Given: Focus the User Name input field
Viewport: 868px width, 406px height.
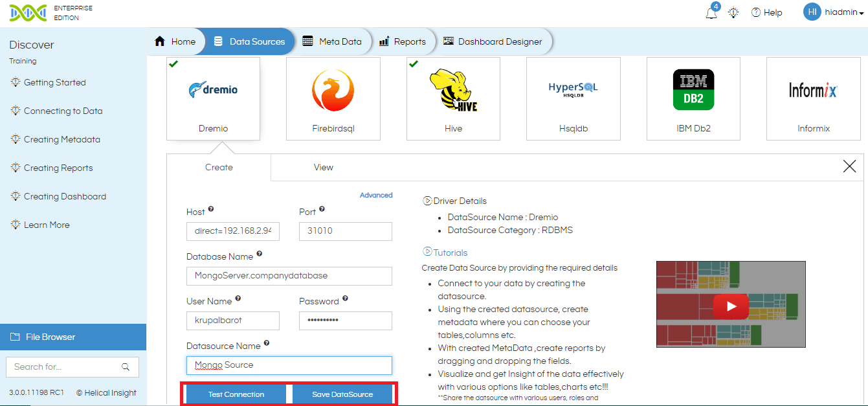Looking at the screenshot, I should (x=233, y=321).
